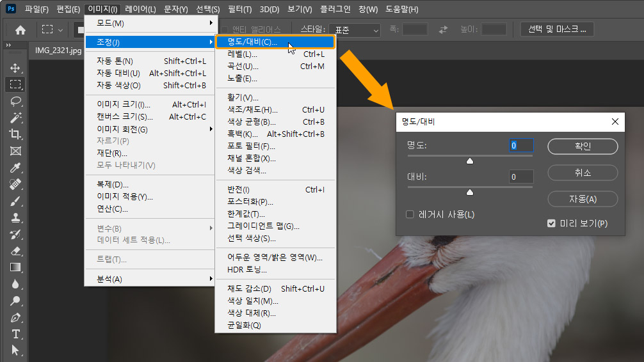This screenshot has width=644, height=362.
Task: Open 필터(T) menu
Action: click(x=240, y=9)
